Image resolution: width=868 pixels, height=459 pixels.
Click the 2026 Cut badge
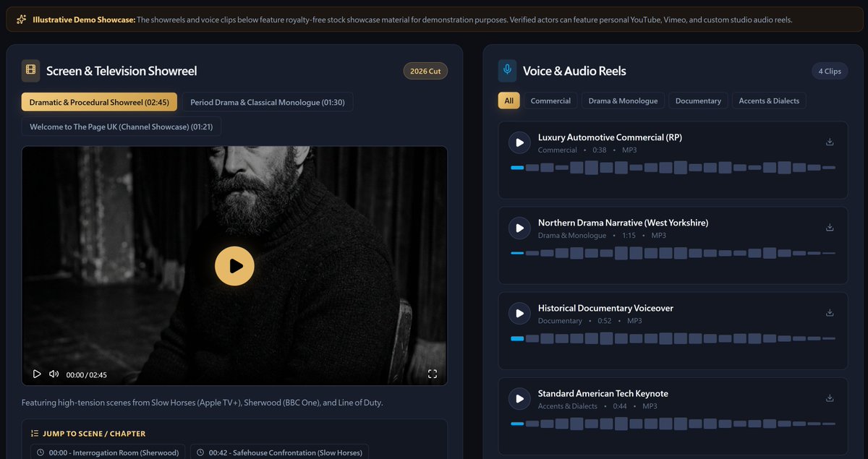coord(425,71)
